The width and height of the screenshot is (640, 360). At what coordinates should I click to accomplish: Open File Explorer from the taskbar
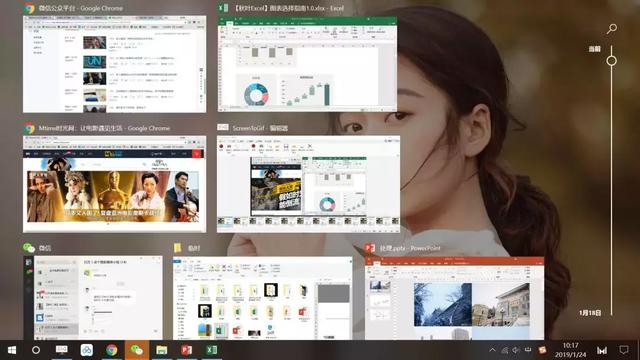(x=162, y=350)
